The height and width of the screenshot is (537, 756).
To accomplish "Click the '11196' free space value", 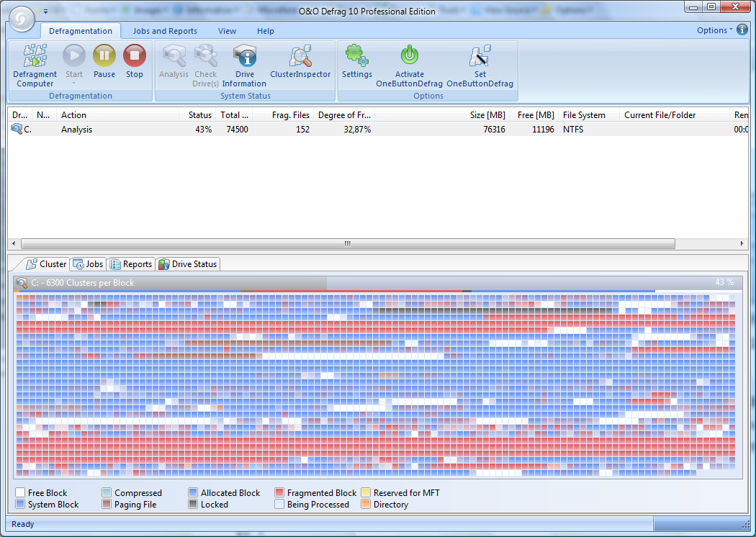I will [x=543, y=129].
